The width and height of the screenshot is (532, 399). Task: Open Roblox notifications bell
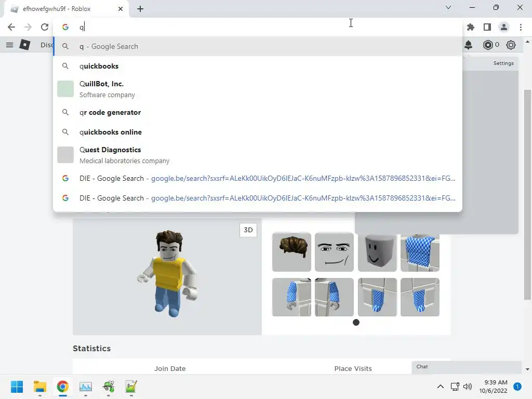click(469, 45)
